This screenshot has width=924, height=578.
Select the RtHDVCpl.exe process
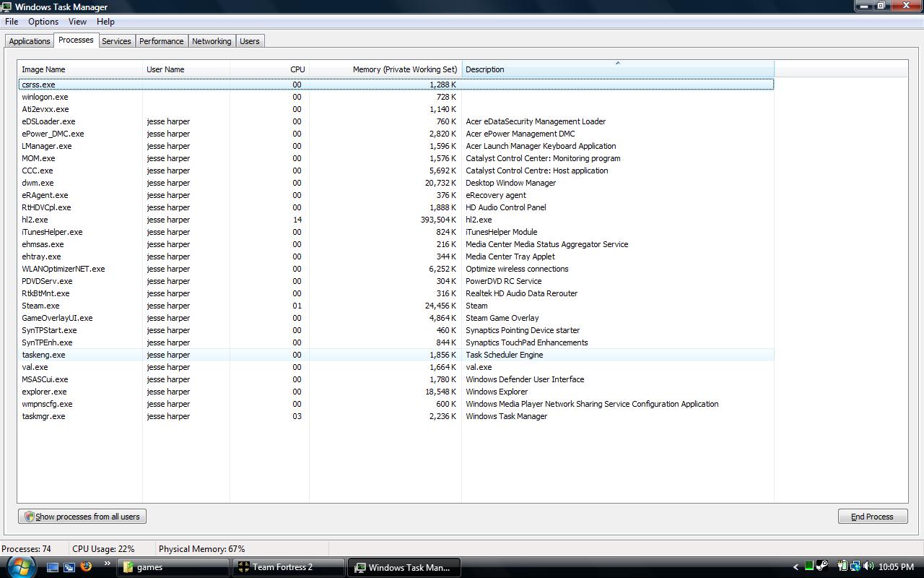pyautogui.click(x=396, y=207)
